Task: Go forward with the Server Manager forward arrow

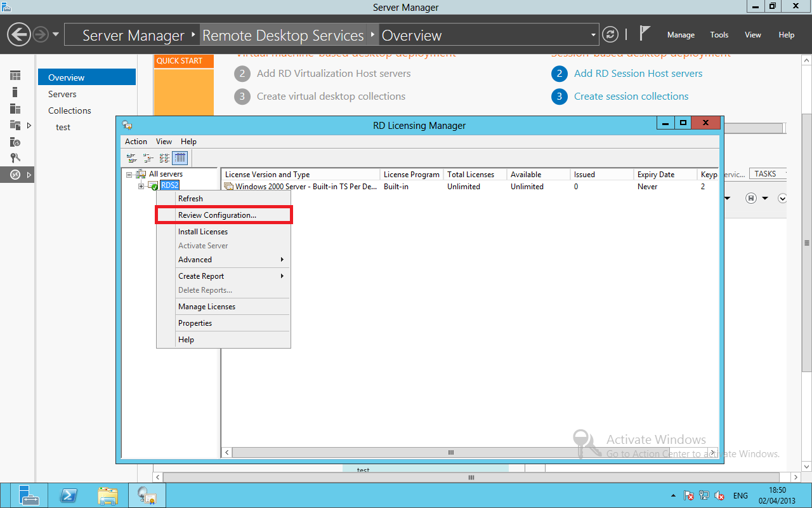Action: pyautogui.click(x=41, y=34)
